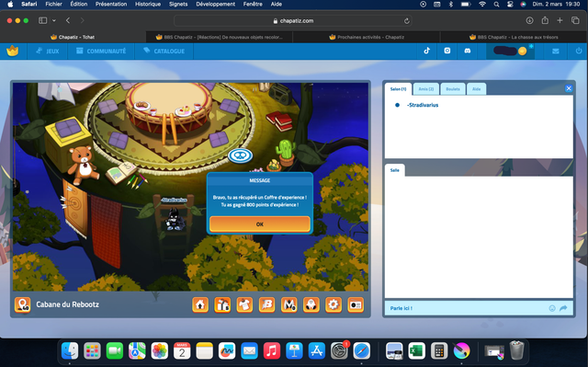Screen dimensions: 588x367
Task: Click the power logout icon
Action: pyautogui.click(x=579, y=51)
